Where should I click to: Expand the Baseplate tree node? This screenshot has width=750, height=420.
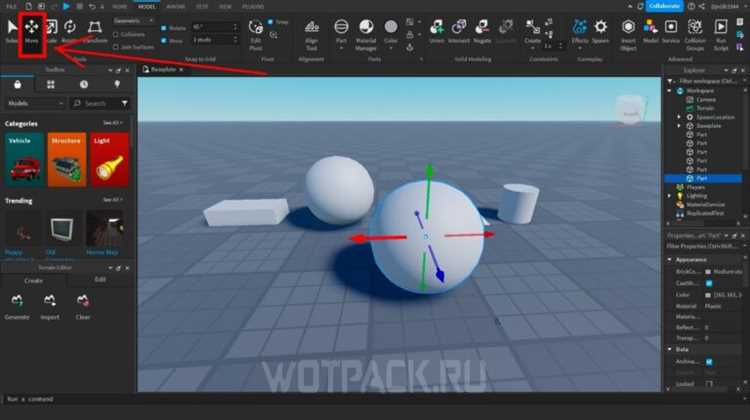(679, 126)
